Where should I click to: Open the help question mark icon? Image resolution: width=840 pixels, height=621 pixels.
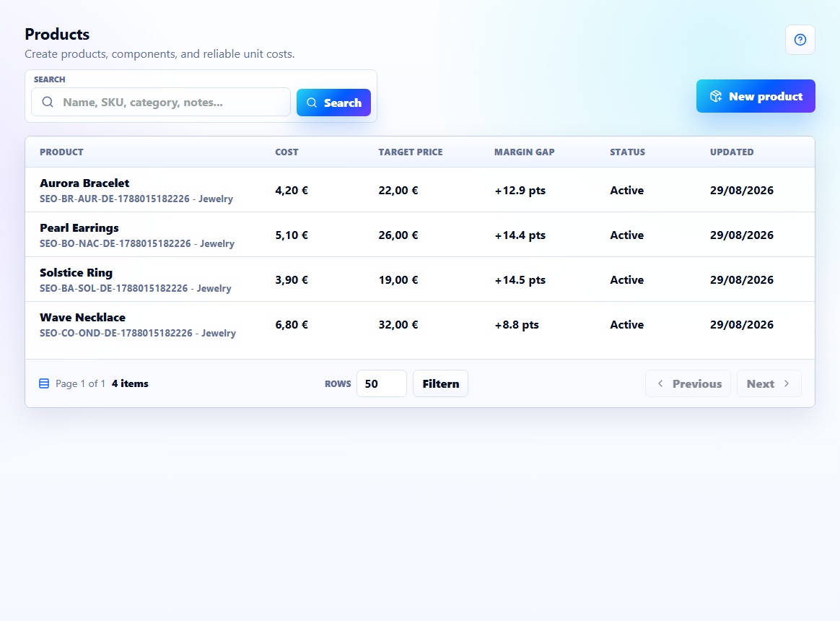click(800, 40)
